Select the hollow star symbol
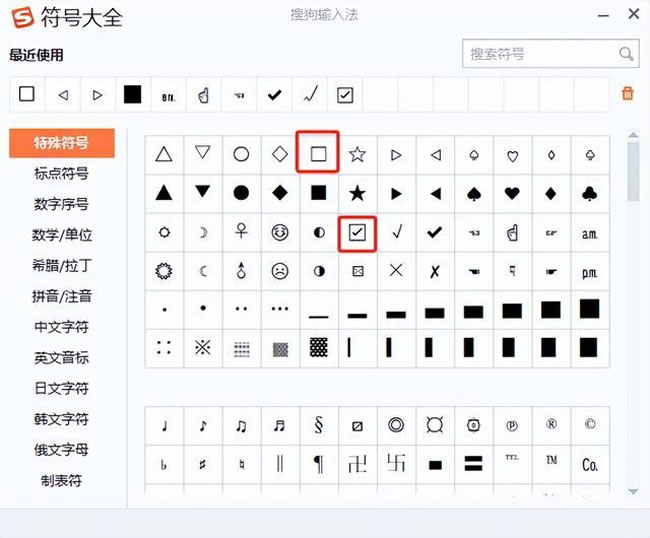 (357, 154)
